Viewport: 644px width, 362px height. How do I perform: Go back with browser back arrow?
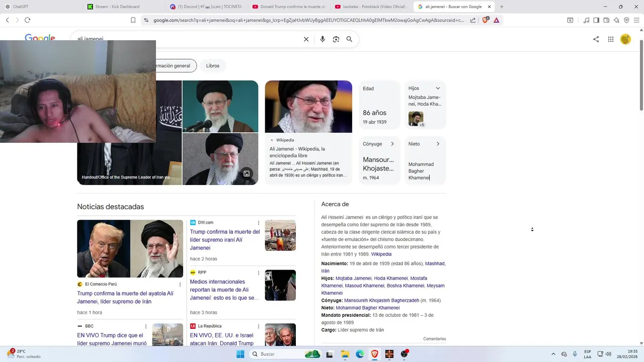coord(7,20)
